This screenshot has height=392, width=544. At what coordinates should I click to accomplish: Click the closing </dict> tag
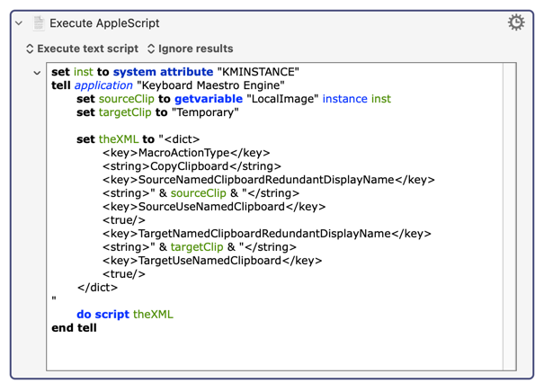97,288
